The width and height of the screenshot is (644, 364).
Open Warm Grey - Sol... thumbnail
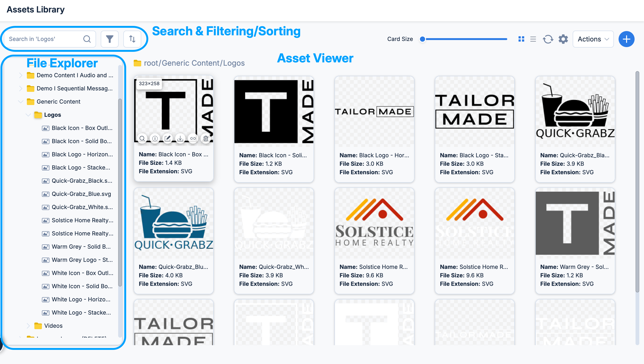[x=575, y=223]
